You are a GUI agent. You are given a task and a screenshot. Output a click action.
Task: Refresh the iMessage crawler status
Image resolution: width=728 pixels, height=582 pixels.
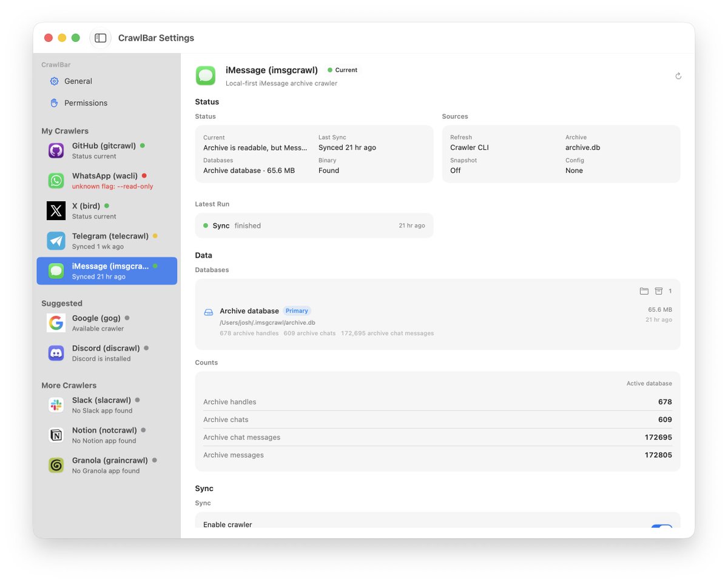click(x=678, y=76)
